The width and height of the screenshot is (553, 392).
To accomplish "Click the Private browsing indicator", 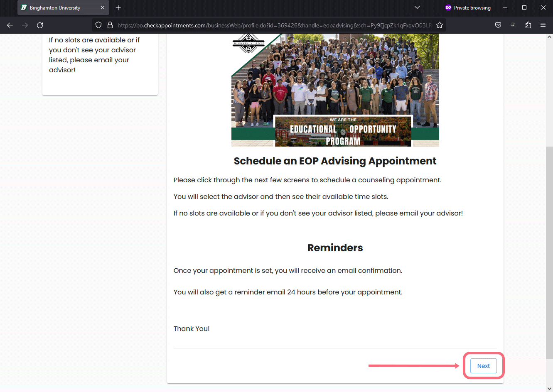I will coord(468,8).
